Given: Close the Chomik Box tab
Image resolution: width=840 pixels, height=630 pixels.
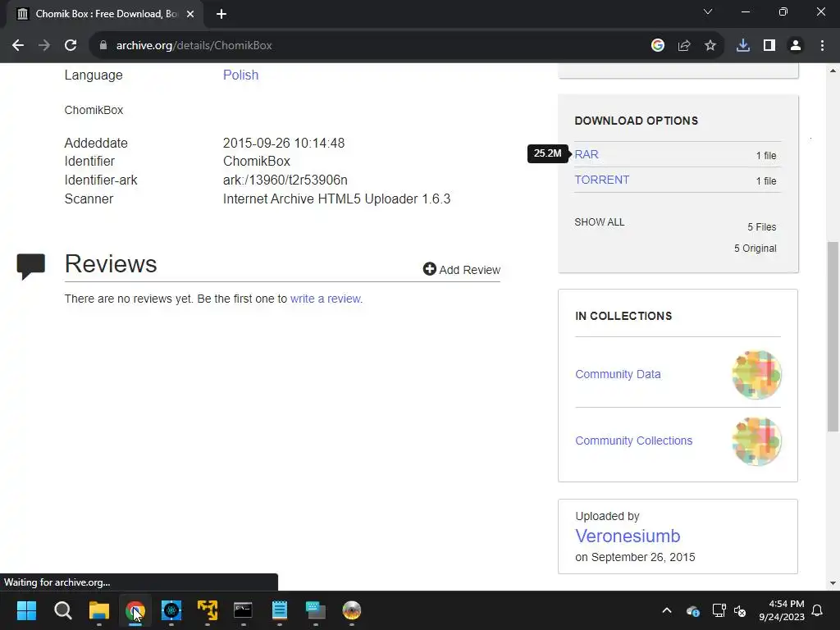Looking at the screenshot, I should (190, 14).
